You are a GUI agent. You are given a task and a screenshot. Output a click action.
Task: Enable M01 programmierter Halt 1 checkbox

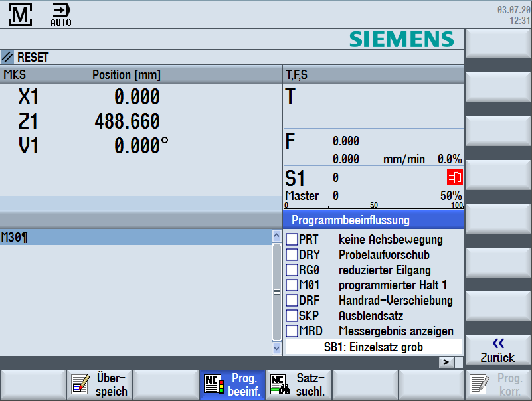pos(292,285)
